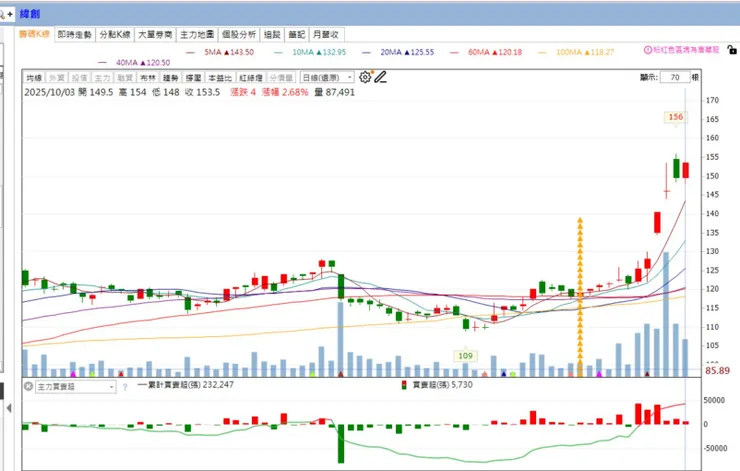
Task: Toggle 融資 overlay
Action: click(x=125, y=77)
